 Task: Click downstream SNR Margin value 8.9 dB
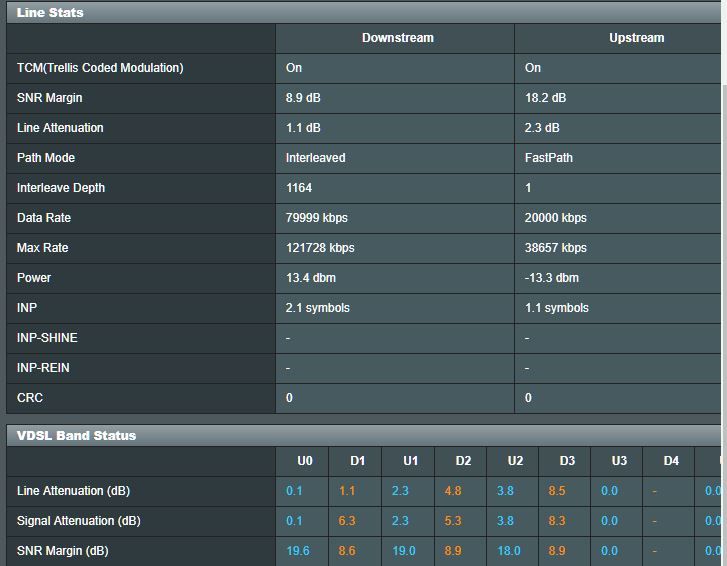click(x=303, y=98)
